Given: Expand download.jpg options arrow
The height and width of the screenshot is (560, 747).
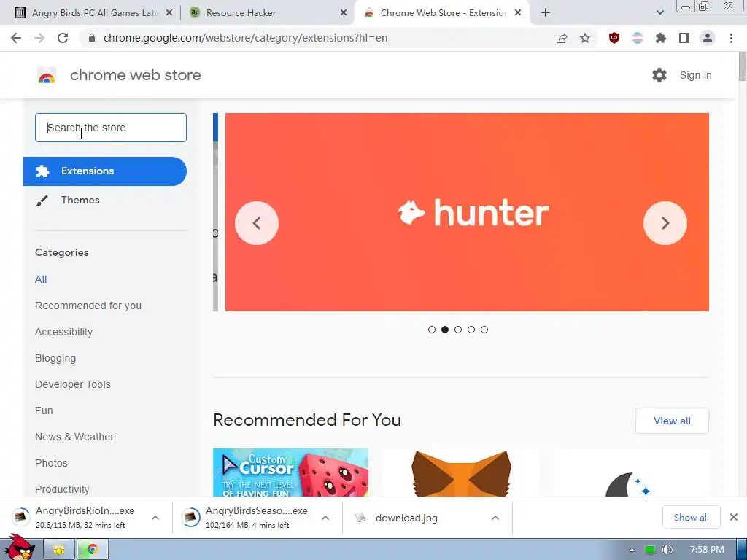Looking at the screenshot, I should [x=495, y=518].
